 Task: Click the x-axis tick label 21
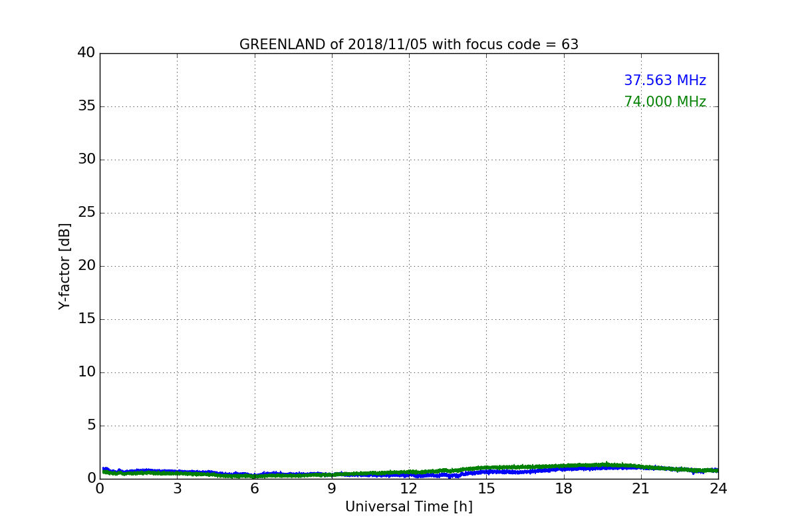coord(641,489)
